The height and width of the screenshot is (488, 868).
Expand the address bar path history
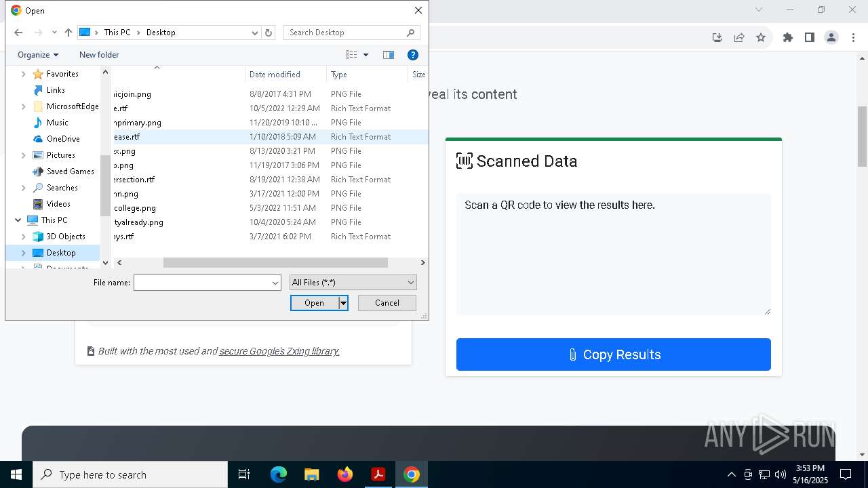255,33
